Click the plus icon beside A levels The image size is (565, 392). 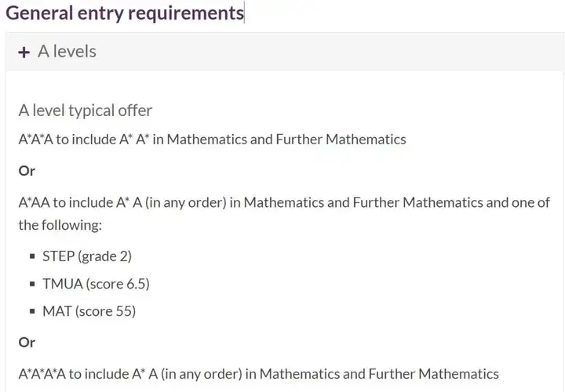pyautogui.click(x=24, y=53)
